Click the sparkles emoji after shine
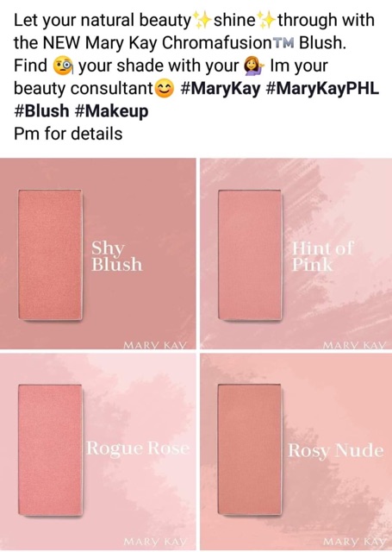The image size is (392, 552). [x=266, y=21]
